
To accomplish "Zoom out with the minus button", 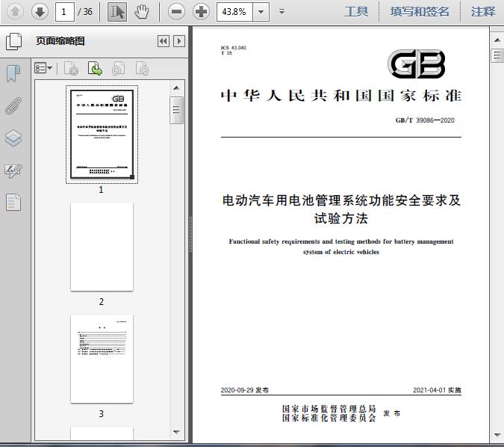I will [176, 11].
